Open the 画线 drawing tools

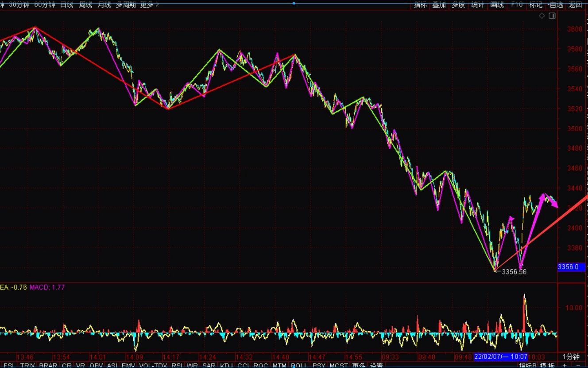(497, 4)
